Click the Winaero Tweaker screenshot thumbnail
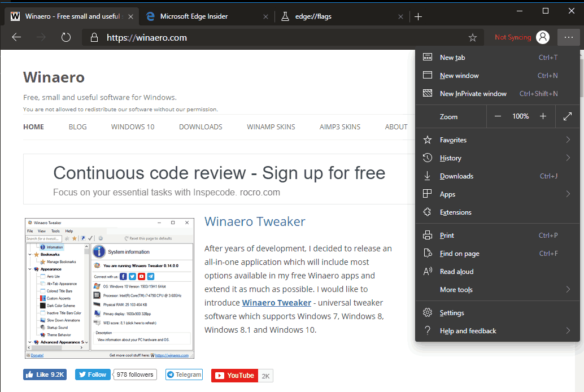The width and height of the screenshot is (584, 392). (x=110, y=289)
